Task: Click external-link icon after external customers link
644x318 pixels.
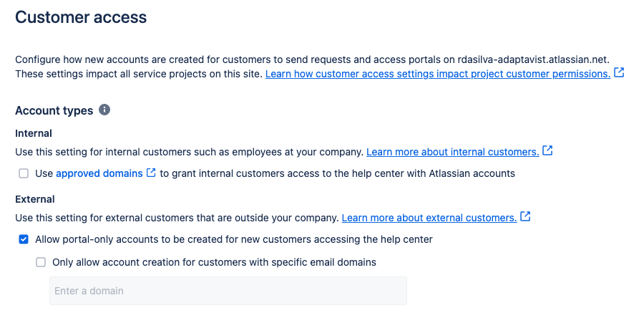Action: coord(525,216)
